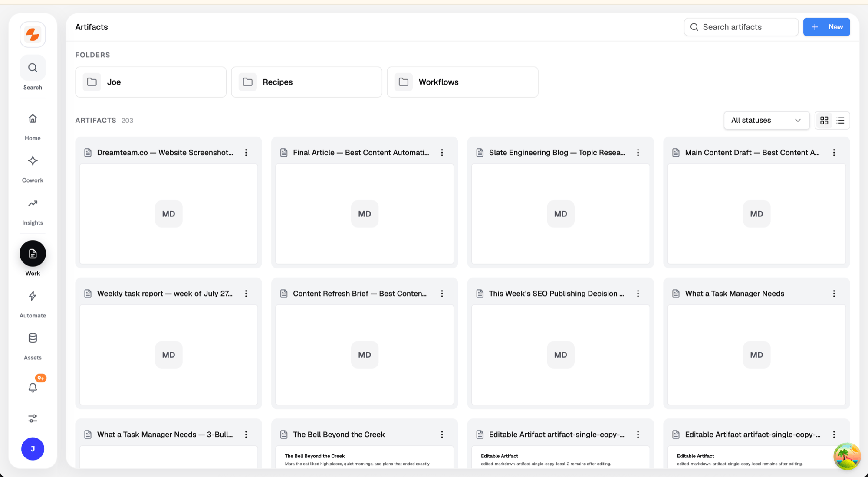Open the Cowork section

point(33,161)
